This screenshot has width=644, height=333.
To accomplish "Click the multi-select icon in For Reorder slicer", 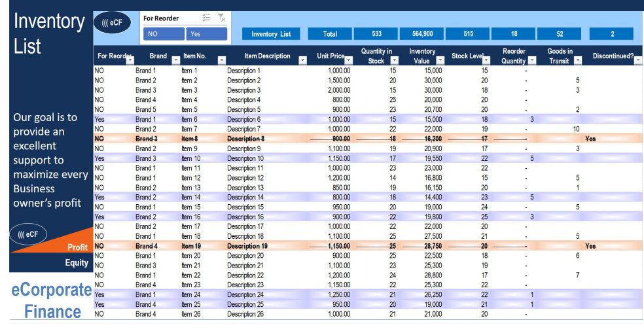I will 206,18.
